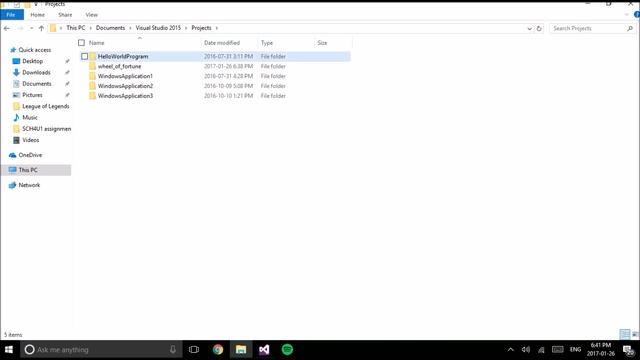This screenshot has width=640, height=360.
Task: Open Visual Studio from taskbar
Action: (x=264, y=350)
